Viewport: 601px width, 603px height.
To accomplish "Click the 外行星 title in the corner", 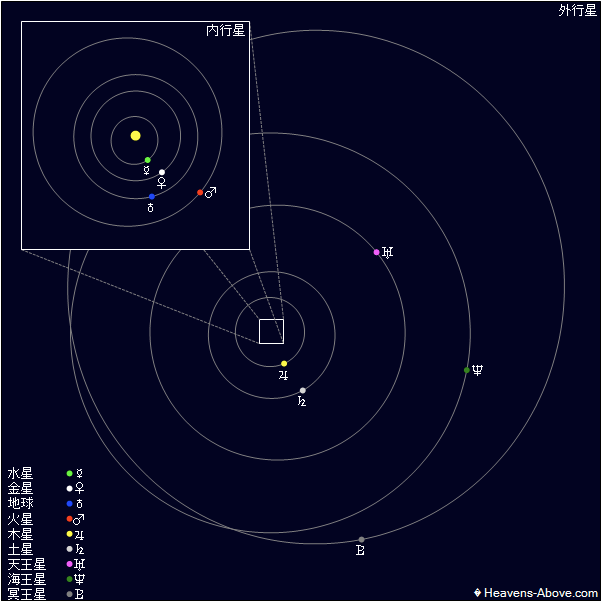I will 578,10.
